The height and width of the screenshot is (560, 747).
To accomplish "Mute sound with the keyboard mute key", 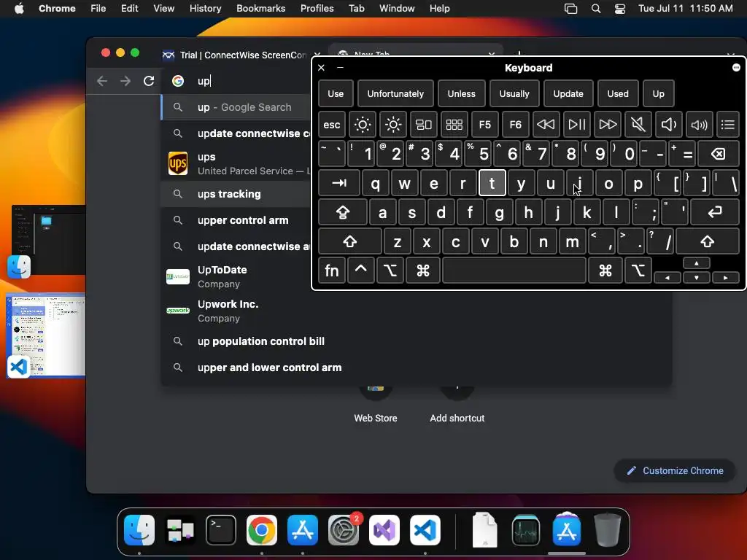I will [638, 125].
